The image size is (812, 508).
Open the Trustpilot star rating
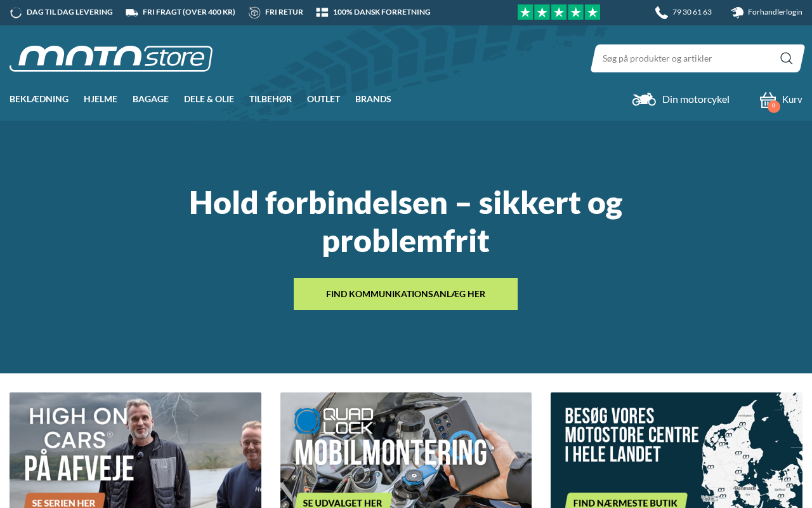click(x=559, y=12)
